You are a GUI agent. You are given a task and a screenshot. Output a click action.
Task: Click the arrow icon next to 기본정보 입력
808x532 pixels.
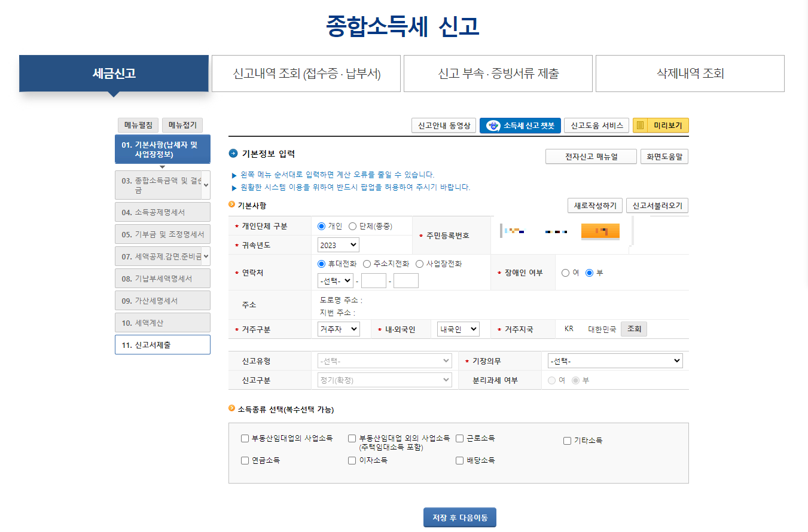[x=233, y=154]
